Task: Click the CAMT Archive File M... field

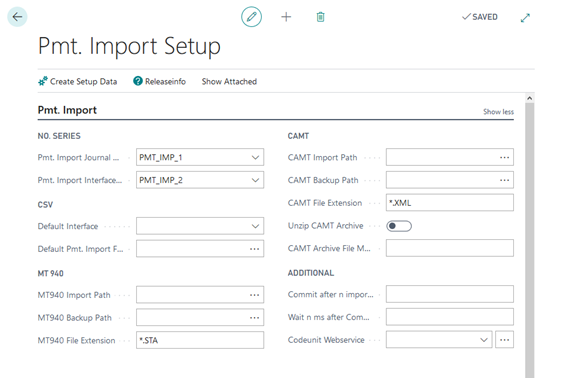Action: (450, 248)
